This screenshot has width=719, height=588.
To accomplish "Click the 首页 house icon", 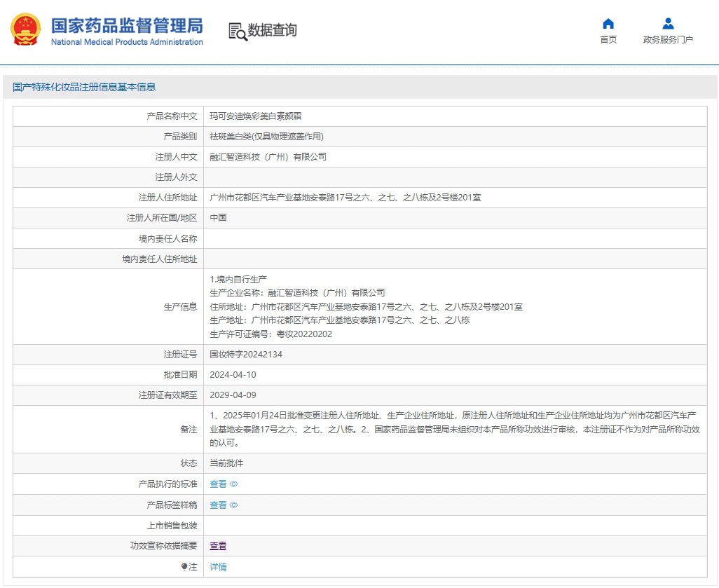I will pyautogui.click(x=608, y=24).
